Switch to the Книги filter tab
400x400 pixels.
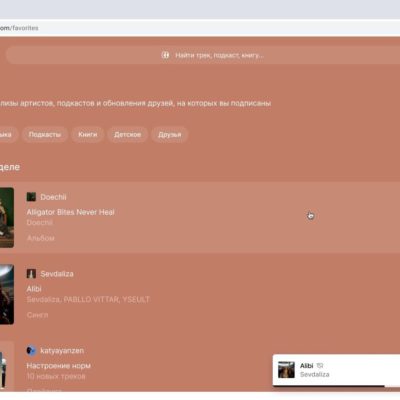[88, 135]
